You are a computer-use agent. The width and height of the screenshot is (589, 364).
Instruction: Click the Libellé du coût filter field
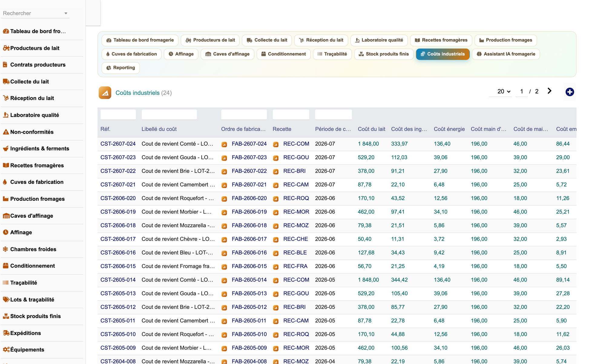[x=169, y=115]
